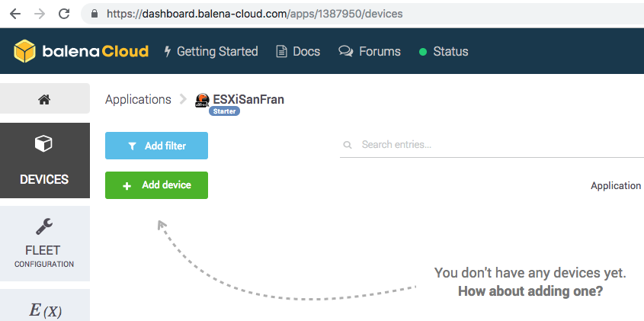This screenshot has height=321, width=644.
Task: Click the browser forward arrow
Action: 39,14
